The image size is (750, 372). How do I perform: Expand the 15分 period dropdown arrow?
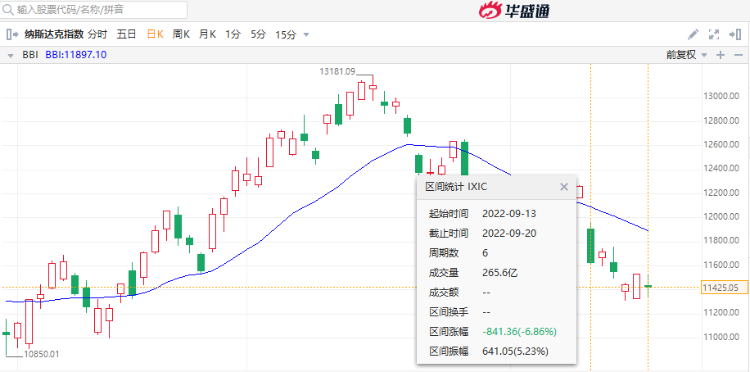coord(306,35)
